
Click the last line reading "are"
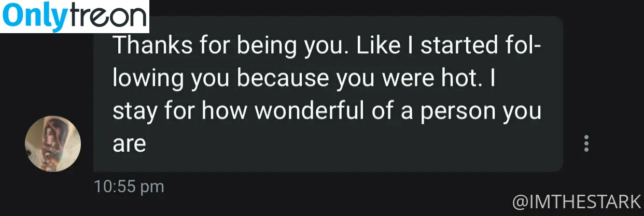coord(129,145)
